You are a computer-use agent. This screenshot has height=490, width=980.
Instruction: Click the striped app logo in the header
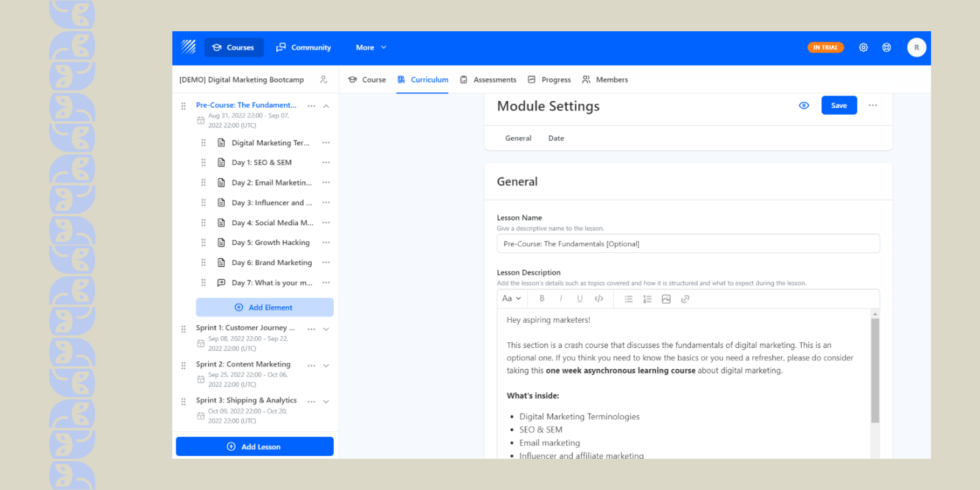coord(188,47)
